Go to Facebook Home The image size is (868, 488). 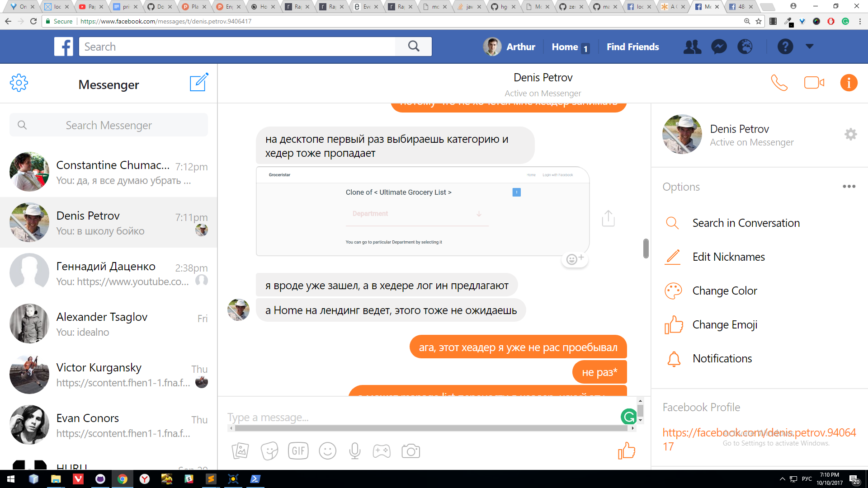click(x=570, y=47)
